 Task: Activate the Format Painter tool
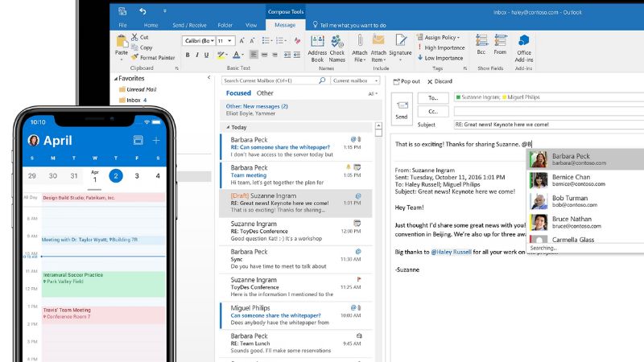(x=153, y=57)
